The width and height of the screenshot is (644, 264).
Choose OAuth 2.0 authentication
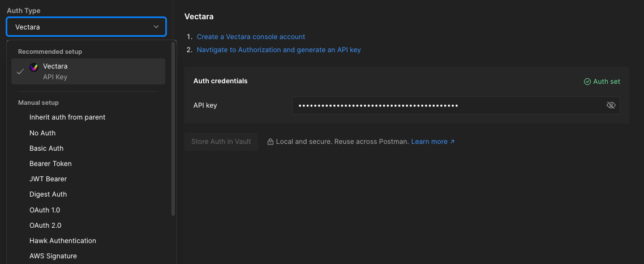click(45, 225)
